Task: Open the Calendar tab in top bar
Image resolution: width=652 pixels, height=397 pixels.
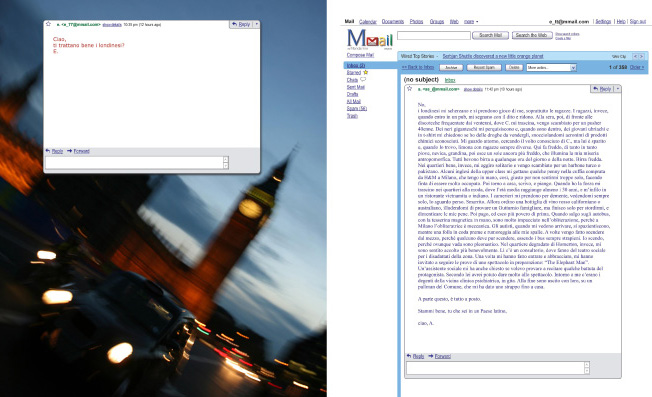Action: click(x=368, y=22)
